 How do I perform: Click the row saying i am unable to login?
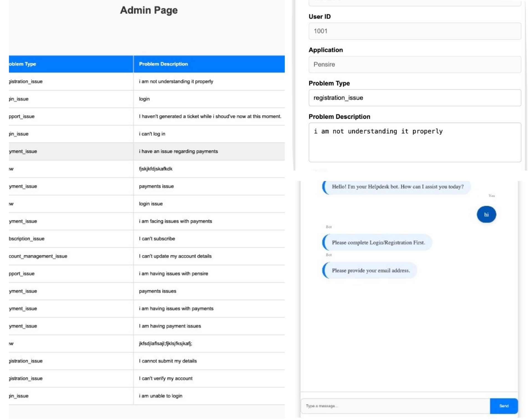point(143,396)
